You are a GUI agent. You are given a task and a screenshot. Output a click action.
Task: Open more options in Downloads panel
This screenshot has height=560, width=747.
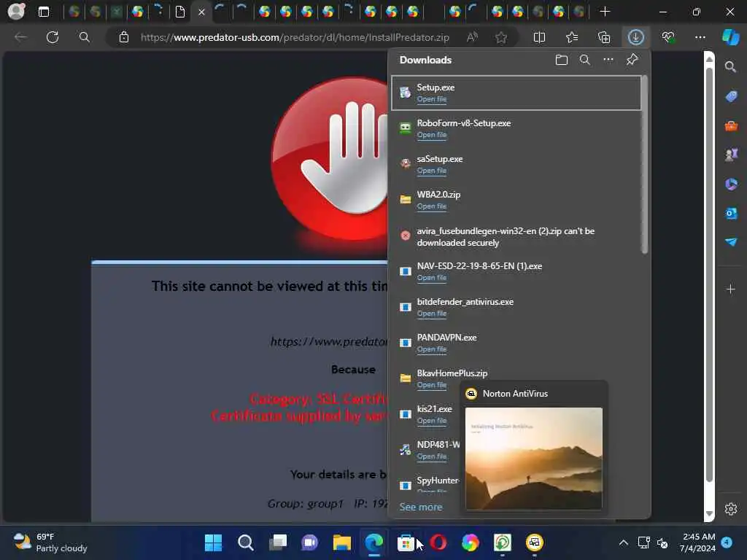tap(608, 60)
